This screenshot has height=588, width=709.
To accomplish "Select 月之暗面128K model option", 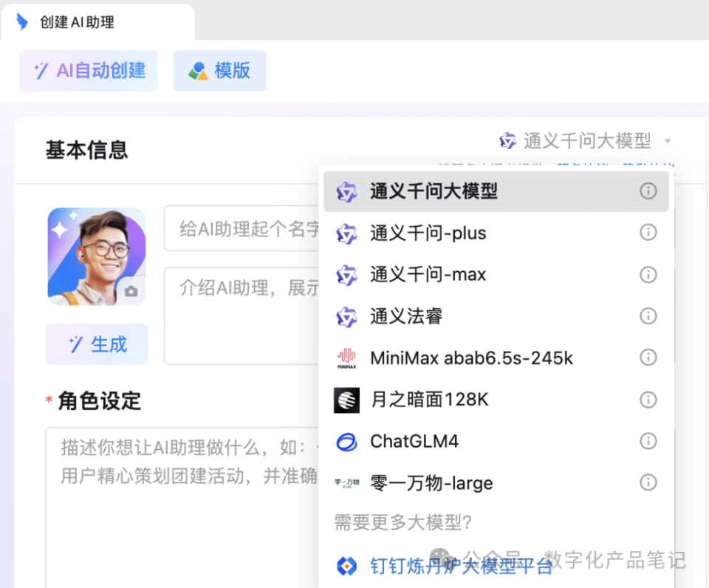I will click(496, 400).
